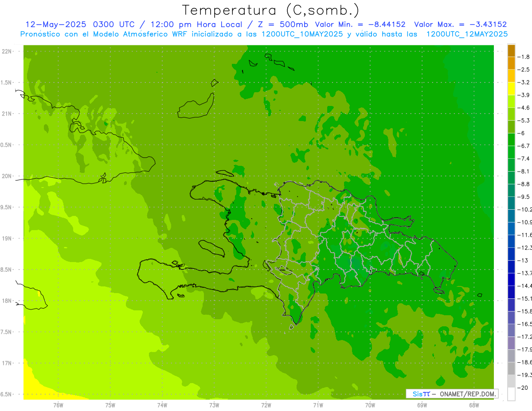532x411 pixels.
Task: Click the -8.8 color bar label
Action: point(524,184)
